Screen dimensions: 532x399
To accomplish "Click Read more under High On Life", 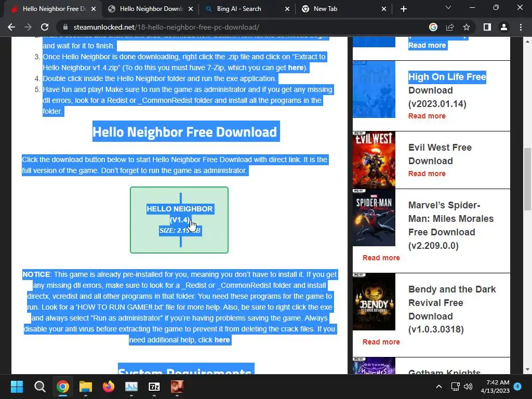I will tap(427, 116).
